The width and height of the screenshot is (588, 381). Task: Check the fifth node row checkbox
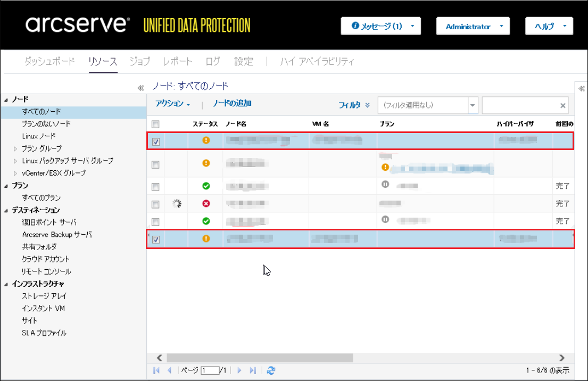click(155, 221)
